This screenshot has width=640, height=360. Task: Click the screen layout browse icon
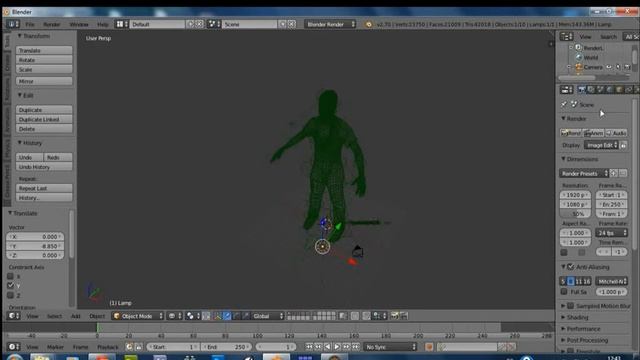click(122, 24)
